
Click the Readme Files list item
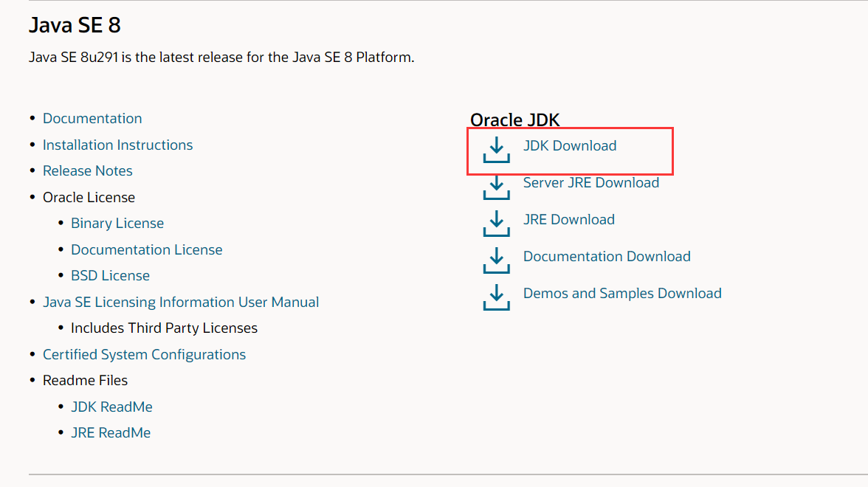85,380
